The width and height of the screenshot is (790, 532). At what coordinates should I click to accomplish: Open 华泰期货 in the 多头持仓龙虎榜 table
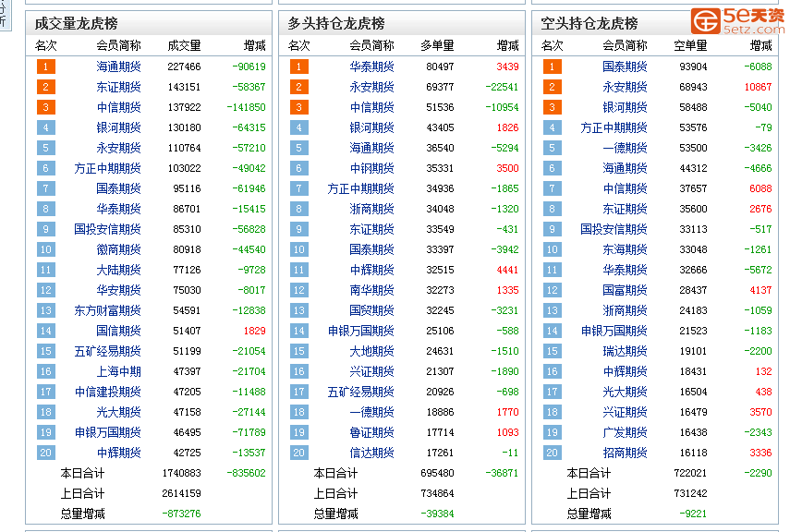click(371, 66)
